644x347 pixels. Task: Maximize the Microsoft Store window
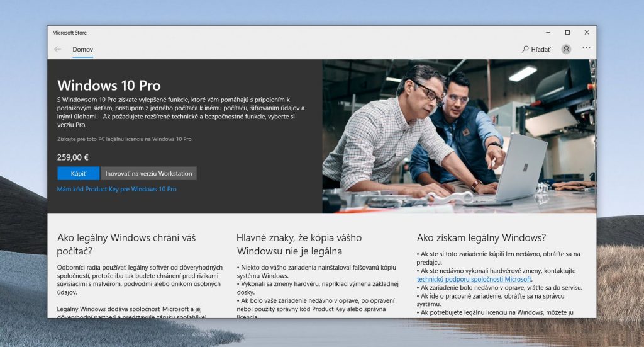(568, 33)
